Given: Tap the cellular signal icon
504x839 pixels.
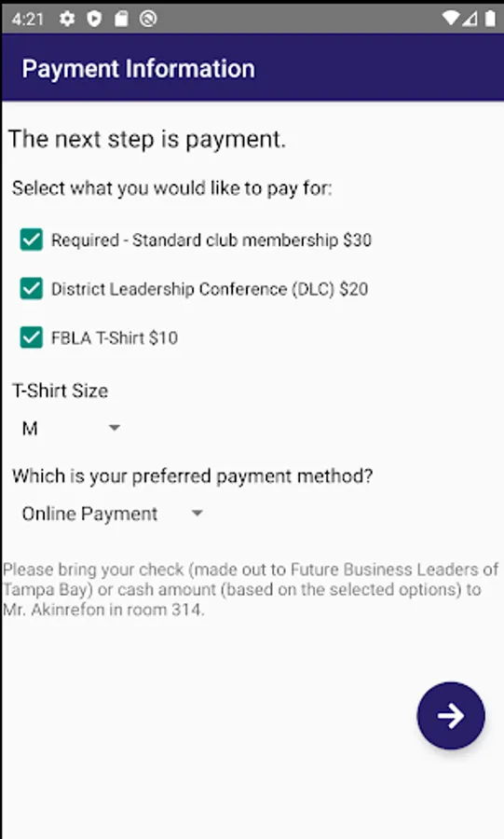Looking at the screenshot, I should [470, 19].
